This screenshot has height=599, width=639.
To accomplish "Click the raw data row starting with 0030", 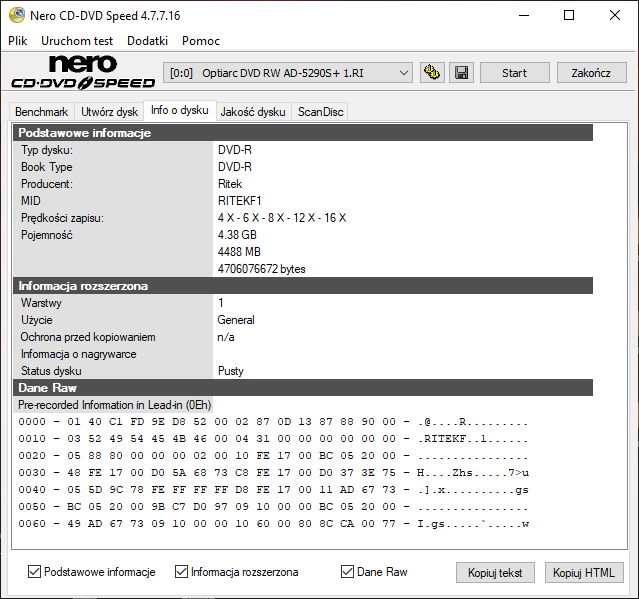I will click(x=273, y=473).
